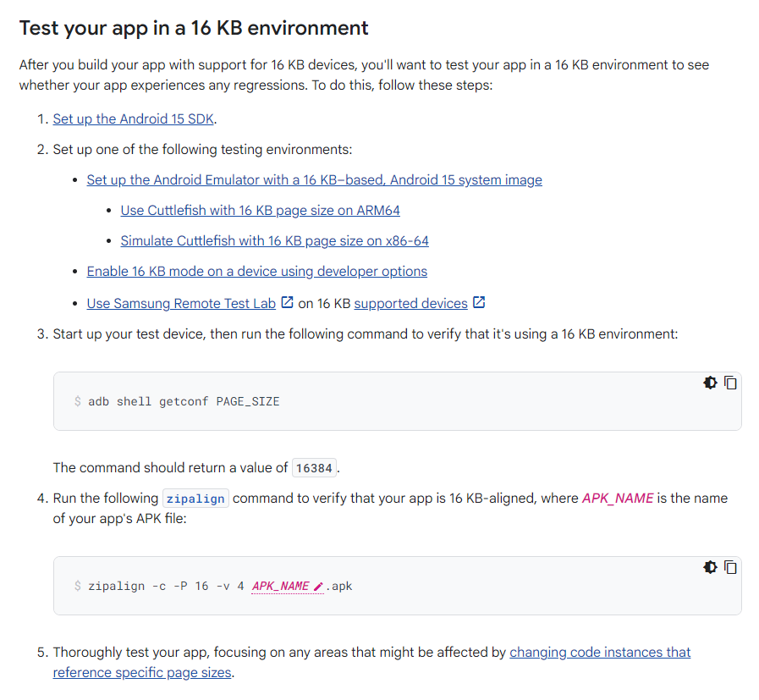Screen dimensions: 759x700
Task: Copy the zipalign command code sample
Action: 730,567
